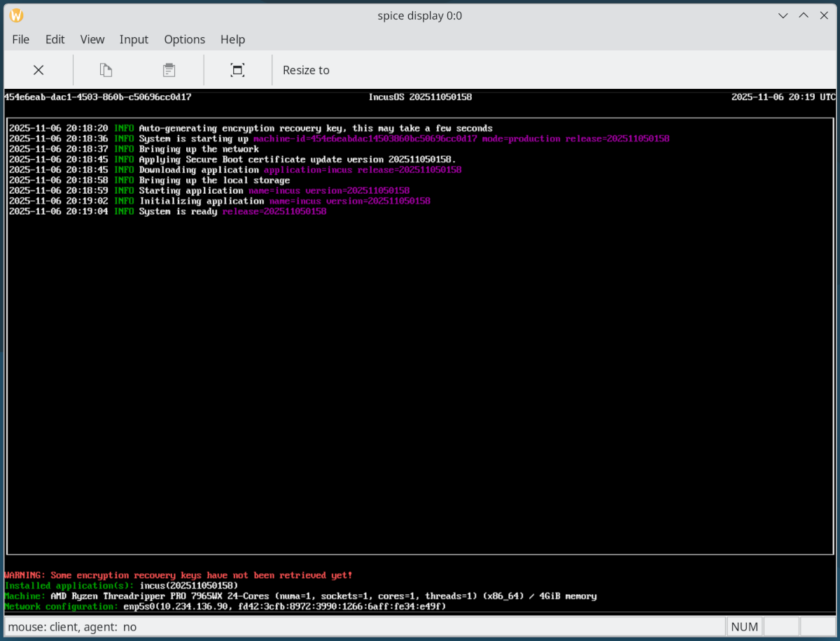Screen dimensions: 840x641
Task: Open the Edit menu
Action: coord(55,39)
